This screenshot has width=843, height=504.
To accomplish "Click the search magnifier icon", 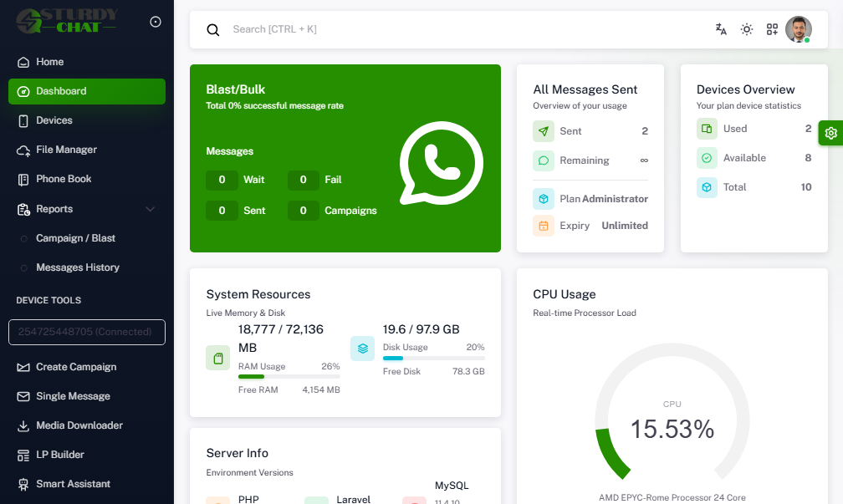I will point(213,30).
